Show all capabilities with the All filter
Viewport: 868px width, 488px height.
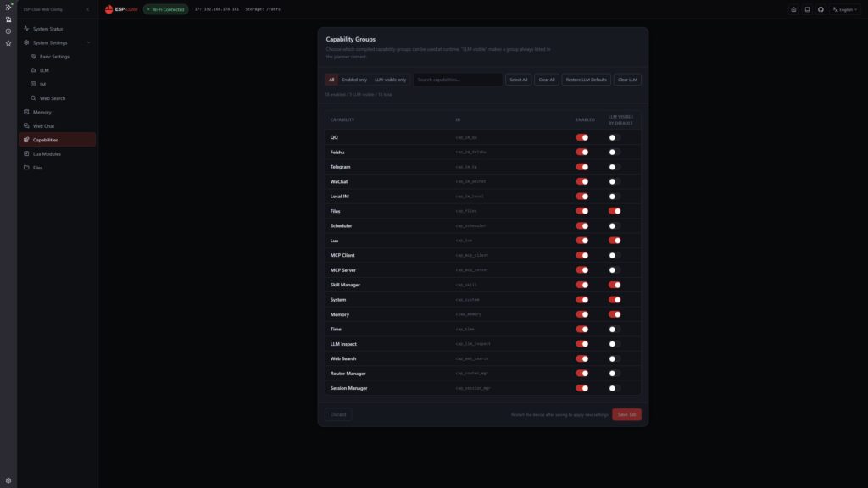coord(331,80)
